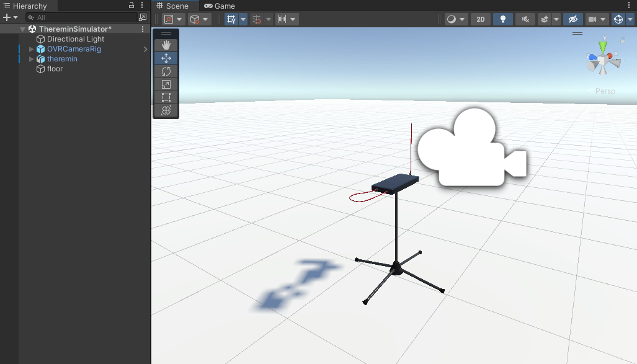Select Directional Light in hierarchy
The width and height of the screenshot is (637, 364).
[76, 39]
